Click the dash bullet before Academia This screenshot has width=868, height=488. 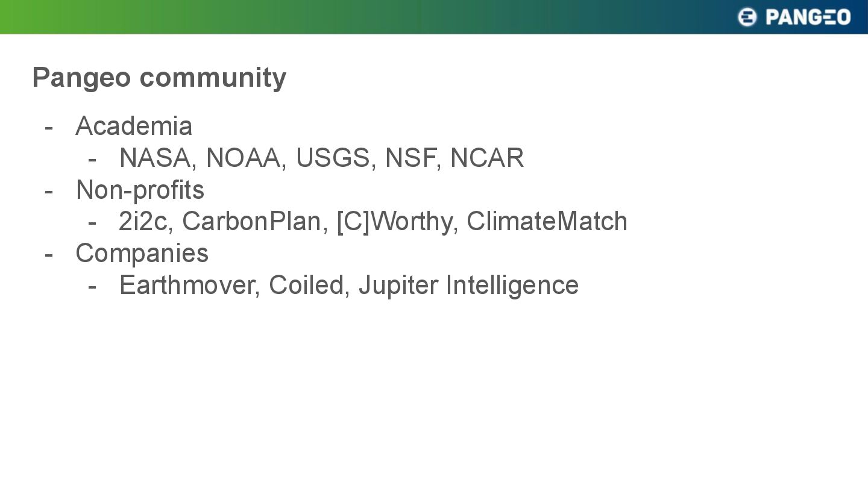click(49, 128)
